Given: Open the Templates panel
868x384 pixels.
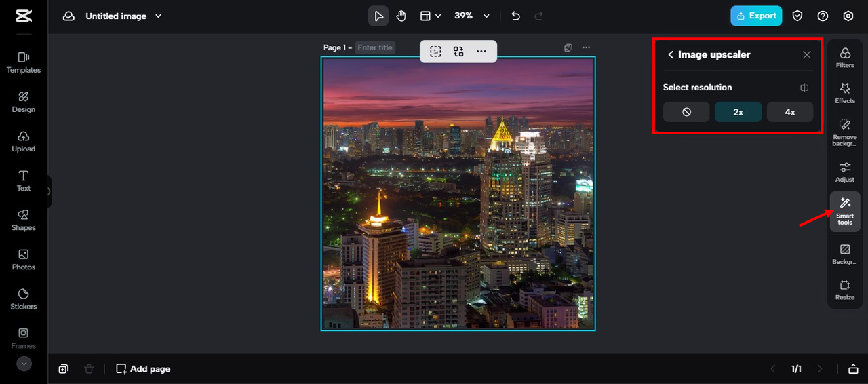Looking at the screenshot, I should tap(23, 62).
